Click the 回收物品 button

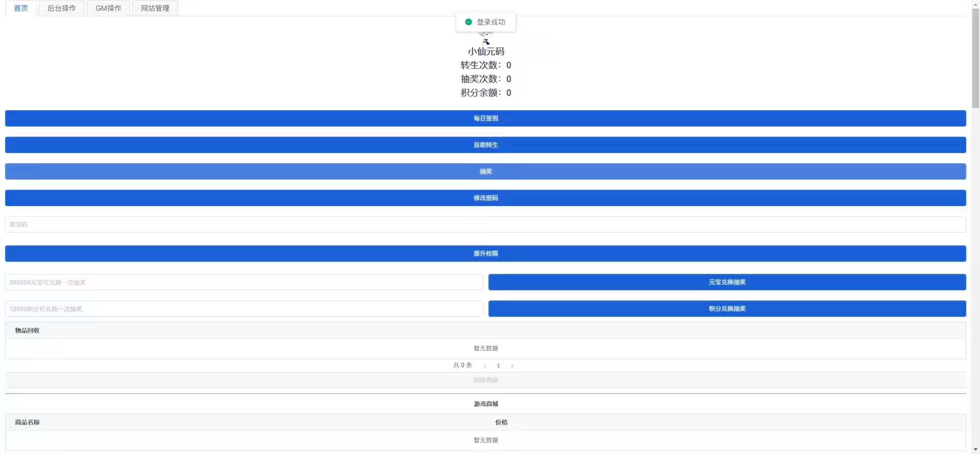[x=485, y=380]
